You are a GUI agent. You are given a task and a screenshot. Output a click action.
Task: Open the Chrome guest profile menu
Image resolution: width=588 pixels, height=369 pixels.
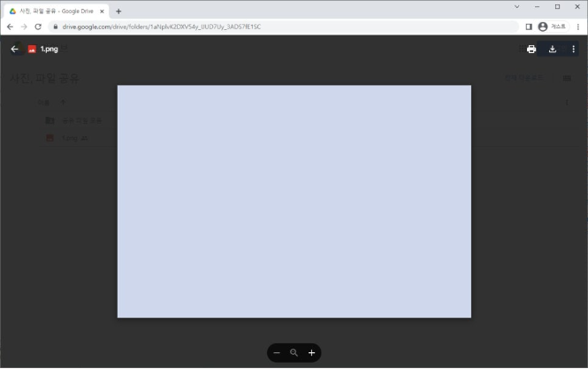[552, 27]
